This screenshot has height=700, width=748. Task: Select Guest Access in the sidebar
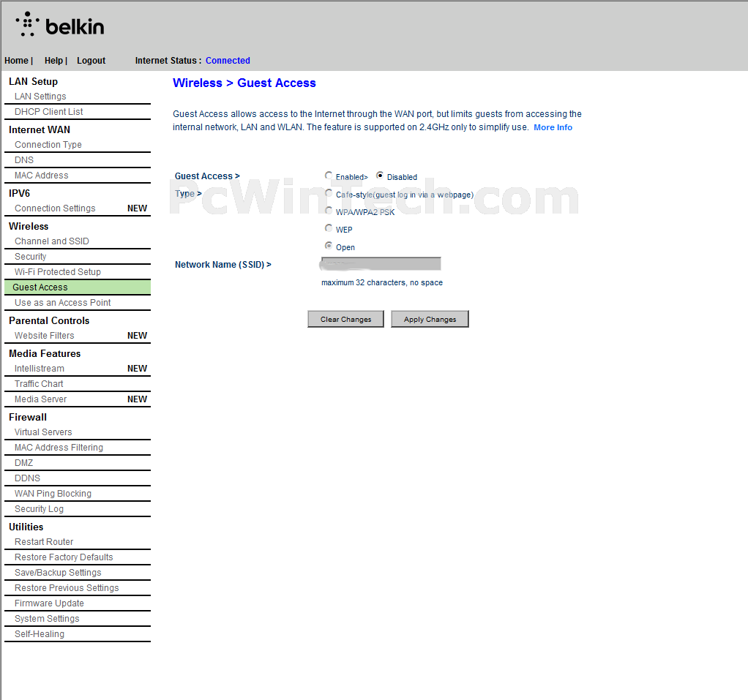[x=78, y=287]
